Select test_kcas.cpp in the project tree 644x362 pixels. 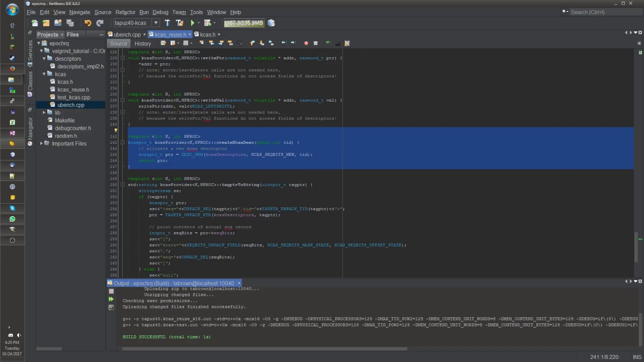tap(73, 98)
